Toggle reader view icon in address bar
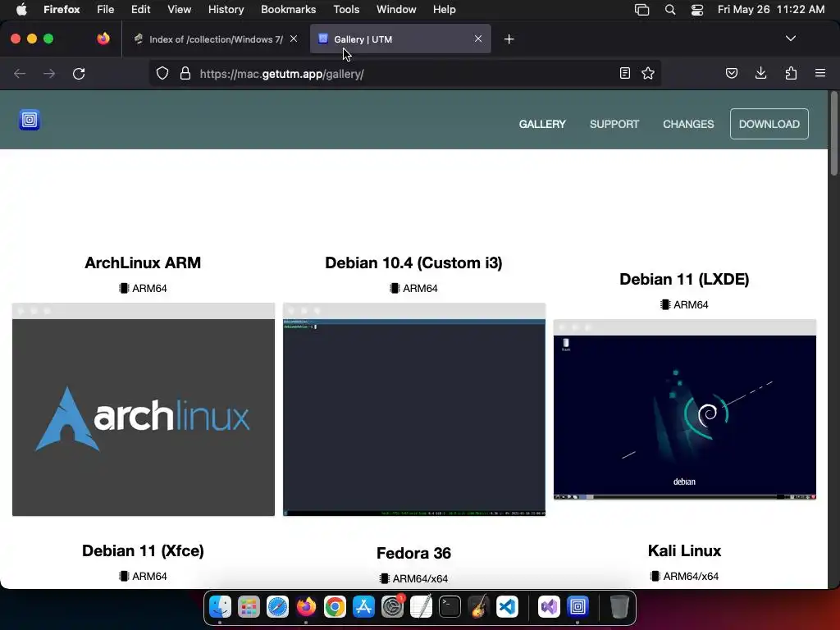This screenshot has width=840, height=630. pos(624,73)
